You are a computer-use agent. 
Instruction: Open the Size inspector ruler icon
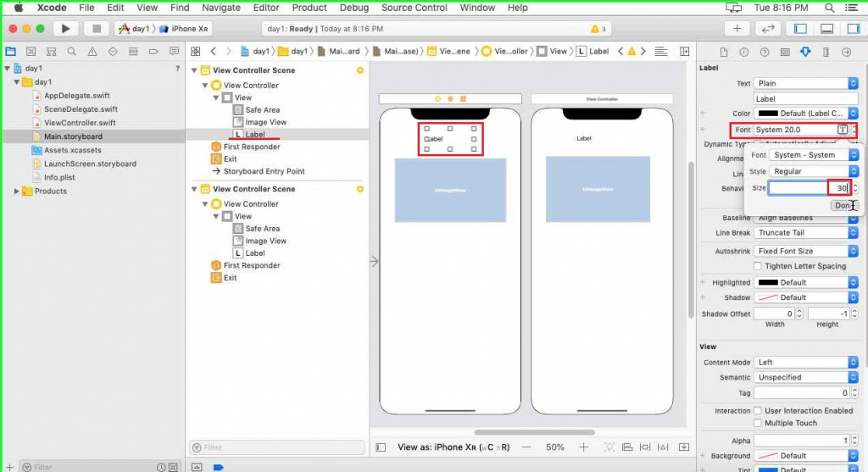(826, 52)
